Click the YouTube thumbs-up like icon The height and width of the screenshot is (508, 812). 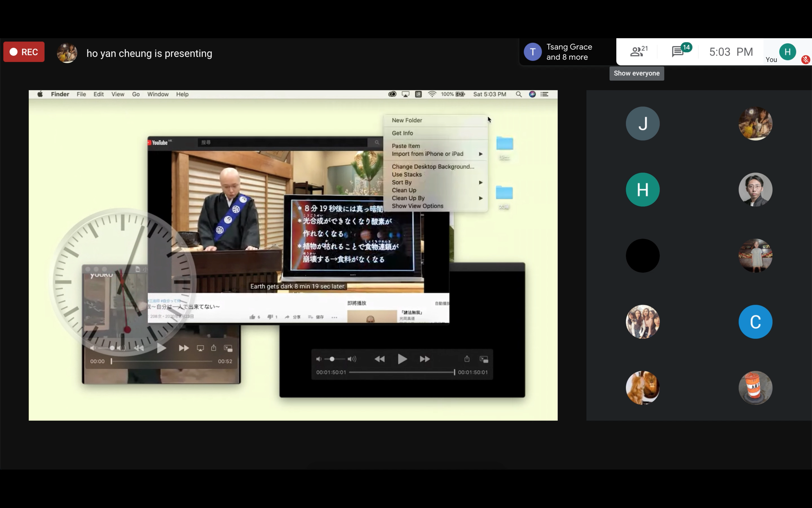coord(252,317)
